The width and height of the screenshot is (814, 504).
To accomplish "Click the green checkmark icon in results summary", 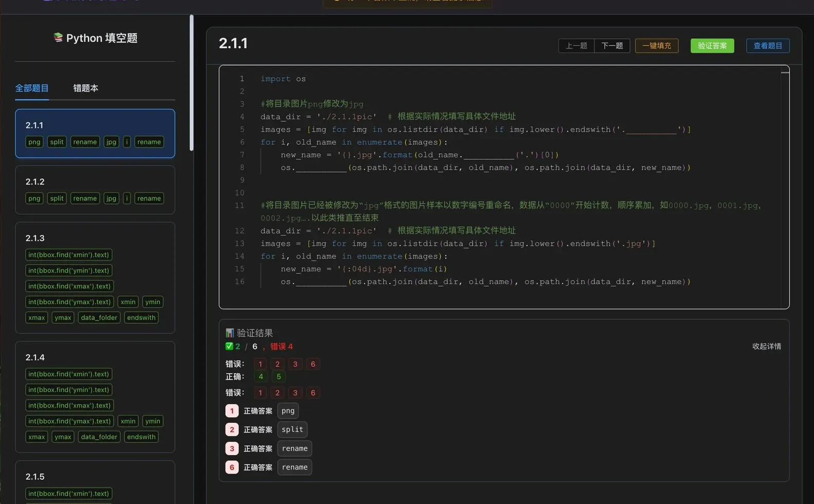I will coord(229,346).
